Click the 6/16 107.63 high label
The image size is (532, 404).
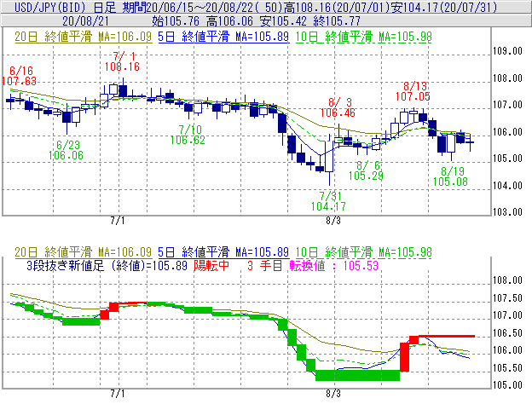tap(19, 76)
